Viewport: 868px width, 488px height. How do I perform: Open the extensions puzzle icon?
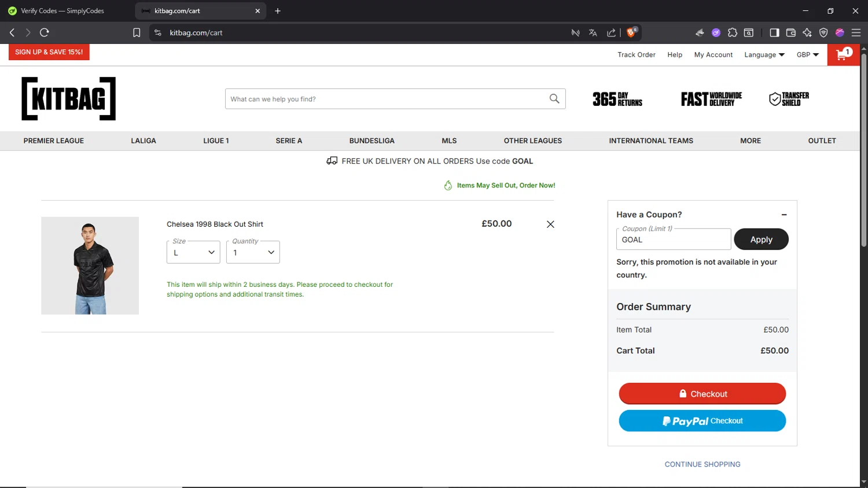(x=733, y=33)
